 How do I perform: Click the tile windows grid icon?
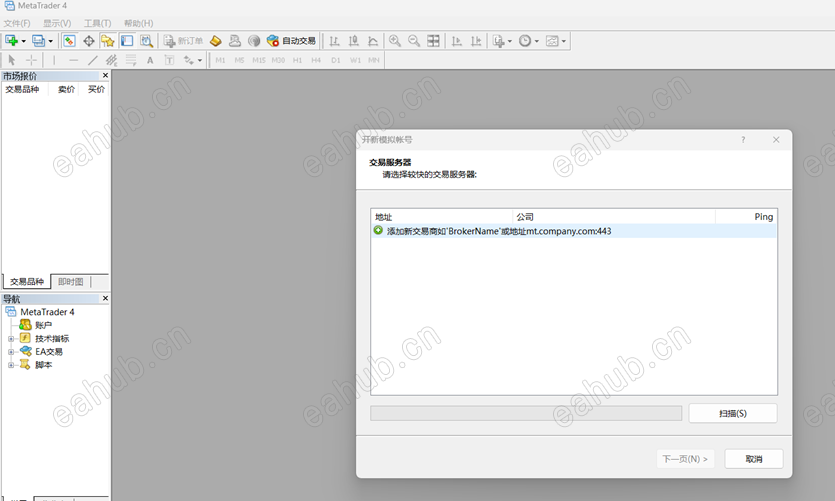pos(433,40)
